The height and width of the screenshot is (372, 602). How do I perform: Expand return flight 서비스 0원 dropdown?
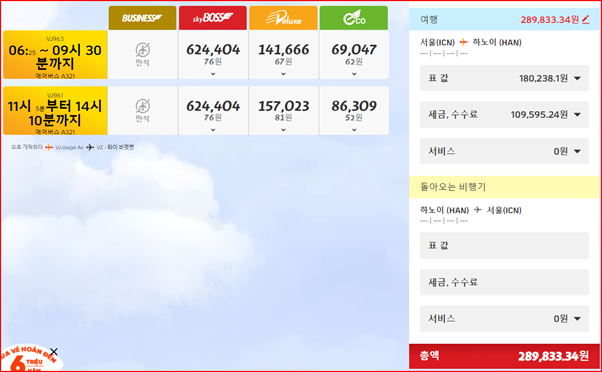tap(504, 319)
